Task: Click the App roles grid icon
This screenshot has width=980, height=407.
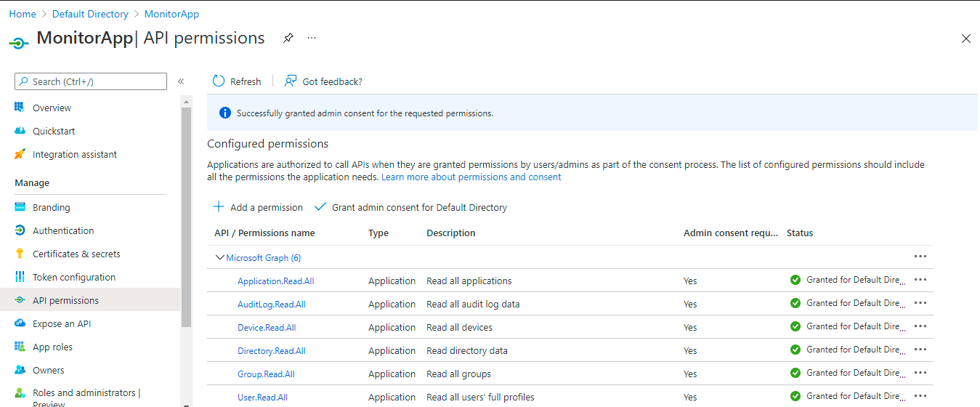Action: point(20,347)
